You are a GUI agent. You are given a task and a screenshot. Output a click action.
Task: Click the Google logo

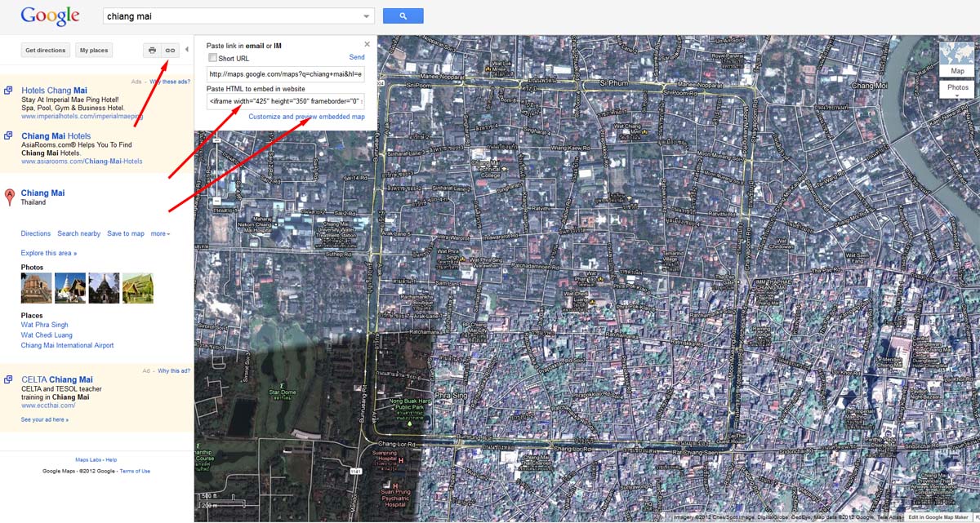point(50,16)
